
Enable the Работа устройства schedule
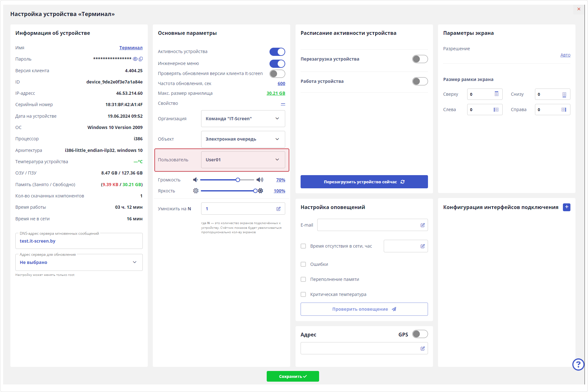coord(420,81)
